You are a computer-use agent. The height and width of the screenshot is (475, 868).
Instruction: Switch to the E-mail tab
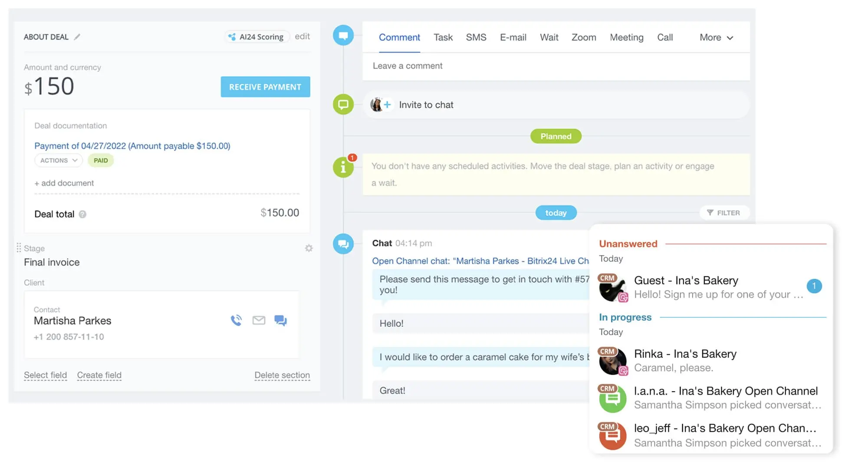click(x=513, y=37)
